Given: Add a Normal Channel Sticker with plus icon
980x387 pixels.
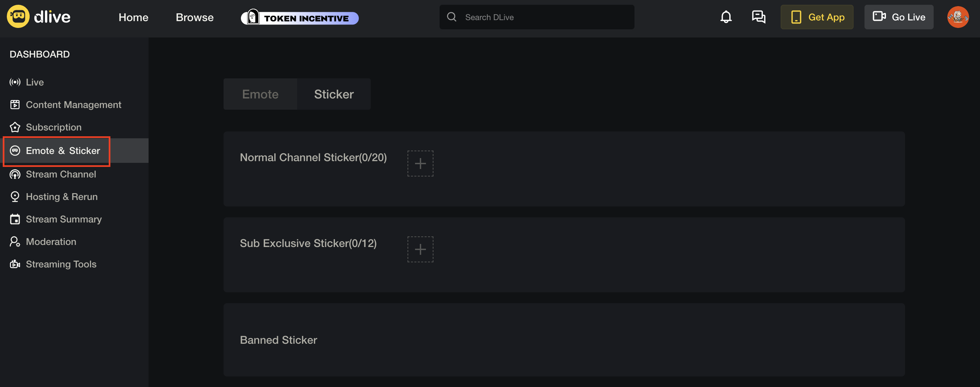Looking at the screenshot, I should [x=420, y=164].
